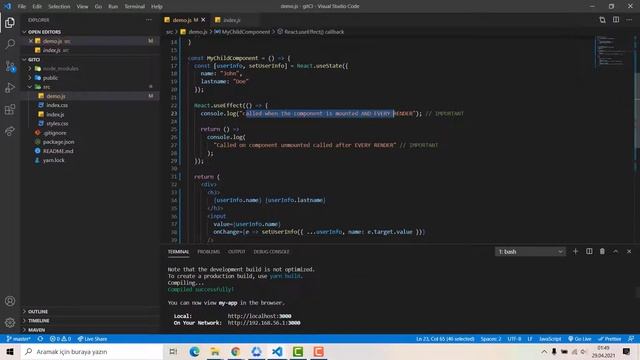Image resolution: width=640 pixels, height=360 pixels.
Task: Open the Extensions view
Action: pos(10,109)
